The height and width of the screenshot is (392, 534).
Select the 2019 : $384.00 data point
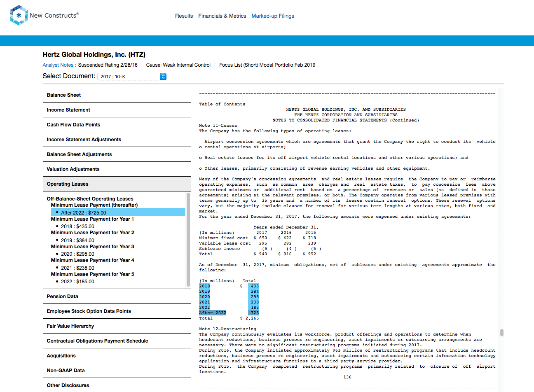click(x=77, y=240)
